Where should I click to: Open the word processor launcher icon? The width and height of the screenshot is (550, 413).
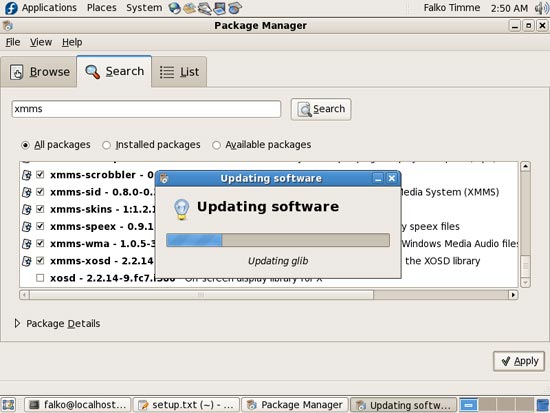(204, 8)
